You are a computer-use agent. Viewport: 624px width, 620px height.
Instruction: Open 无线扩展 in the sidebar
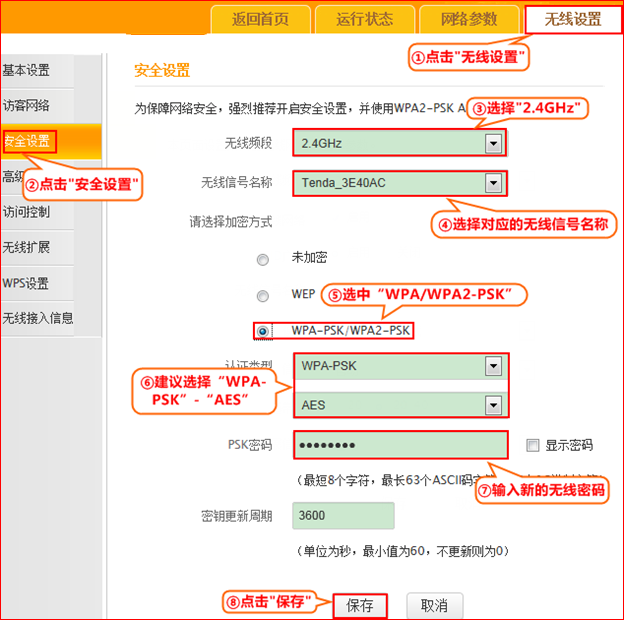click(28, 247)
